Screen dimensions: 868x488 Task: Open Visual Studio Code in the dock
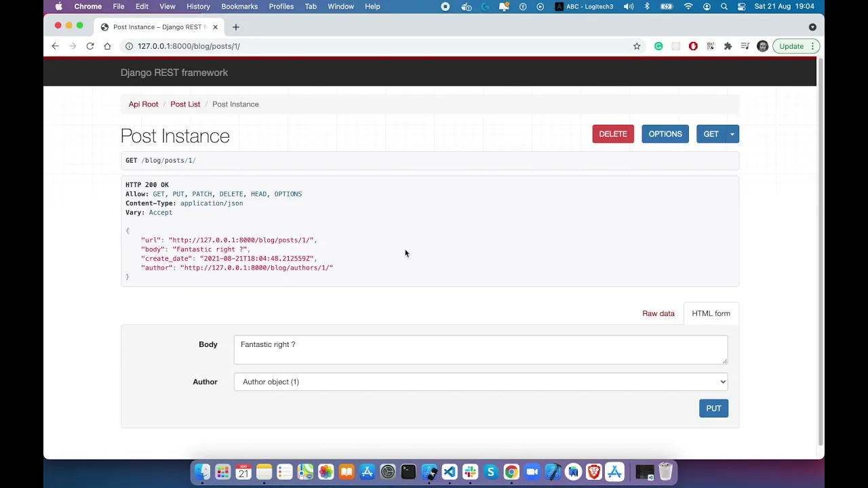click(450, 472)
